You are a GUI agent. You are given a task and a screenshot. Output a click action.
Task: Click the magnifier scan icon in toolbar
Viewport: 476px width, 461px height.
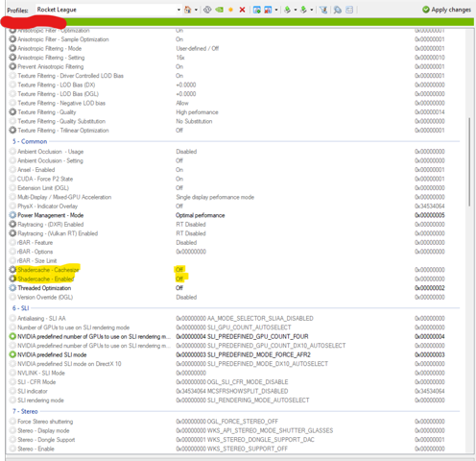(x=337, y=10)
